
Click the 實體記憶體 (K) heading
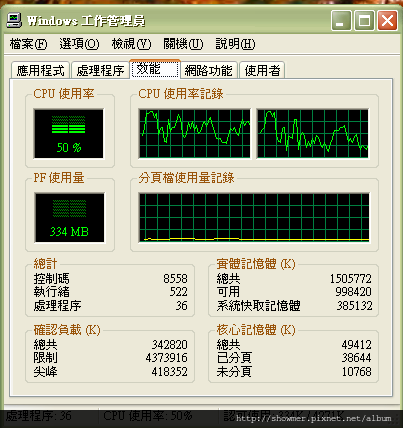256,264
